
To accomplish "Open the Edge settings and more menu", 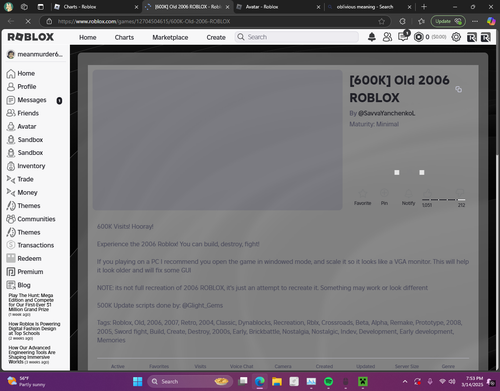I will (475, 21).
